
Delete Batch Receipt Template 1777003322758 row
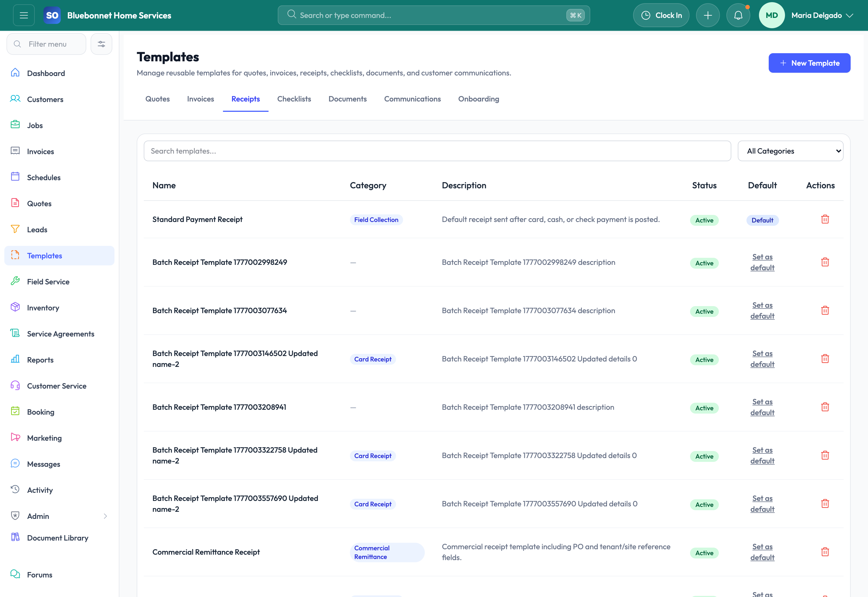point(825,455)
